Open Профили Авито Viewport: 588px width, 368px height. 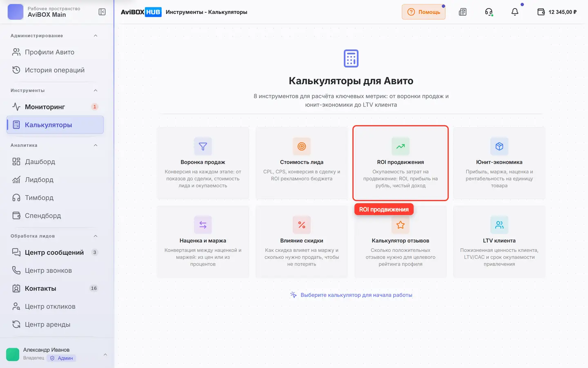pyautogui.click(x=55, y=52)
